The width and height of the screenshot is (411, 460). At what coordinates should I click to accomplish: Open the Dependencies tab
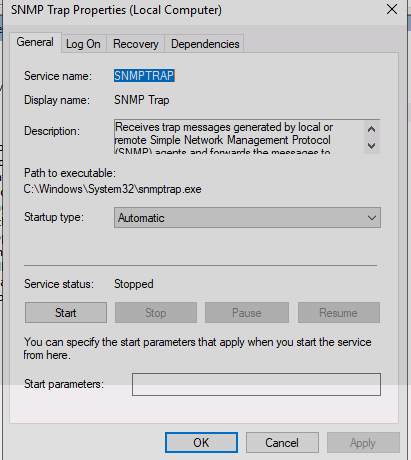[x=205, y=44]
